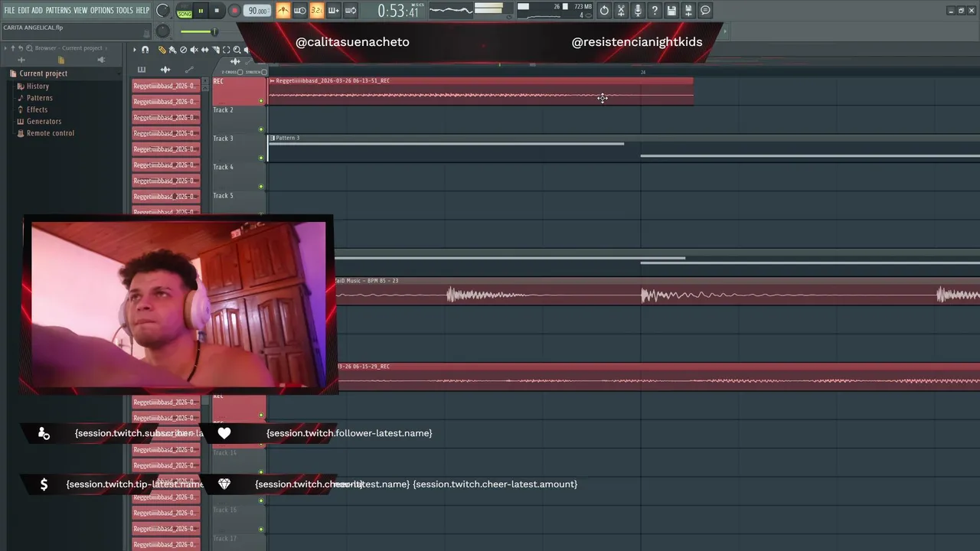Image resolution: width=980 pixels, height=551 pixels.
Task: Click the master volume knob below the menu bar
Action: (163, 31)
